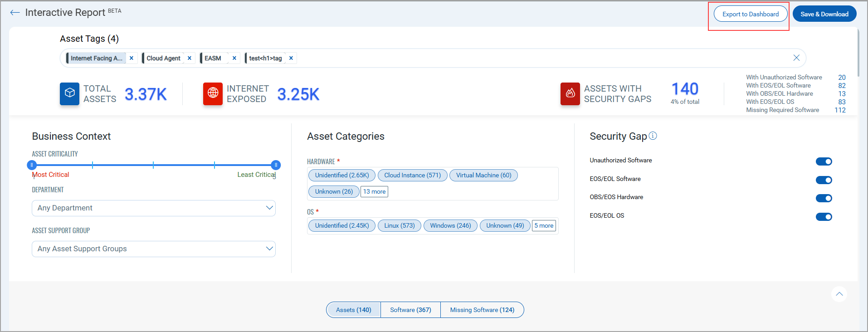Click the Total Assets cube icon
Screen dimensions: 868x332
[69, 93]
